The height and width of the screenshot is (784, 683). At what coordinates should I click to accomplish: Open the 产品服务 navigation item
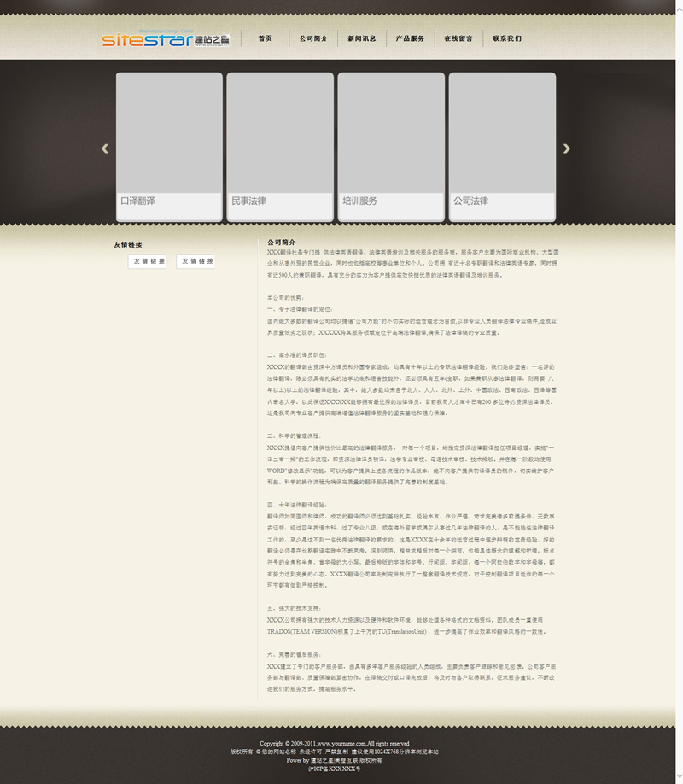coord(410,38)
